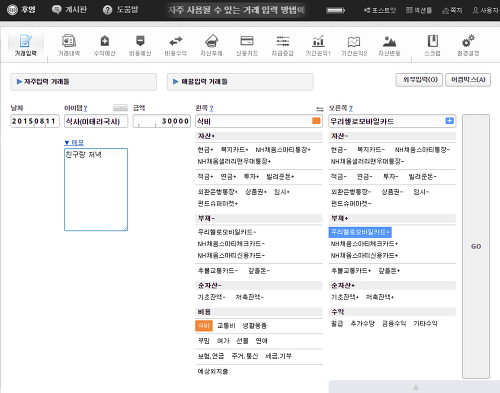Open the 스크랩 bookmark icon
This screenshot has width=500, height=393.
[x=433, y=45]
